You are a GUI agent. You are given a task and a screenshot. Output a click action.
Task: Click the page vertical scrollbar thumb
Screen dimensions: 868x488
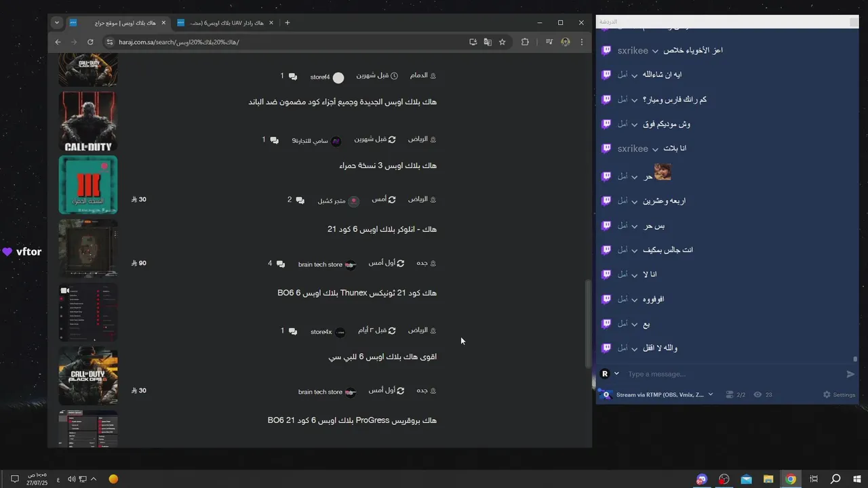tap(588, 324)
